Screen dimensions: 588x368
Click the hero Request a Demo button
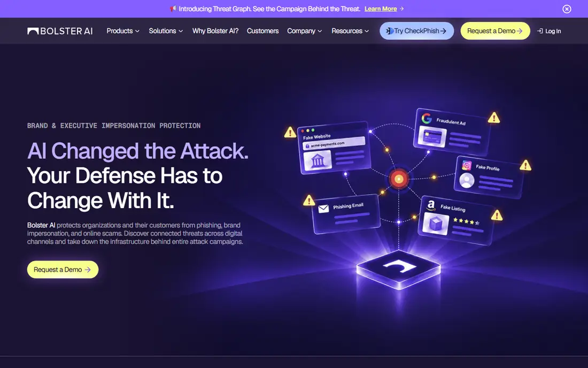tap(63, 270)
